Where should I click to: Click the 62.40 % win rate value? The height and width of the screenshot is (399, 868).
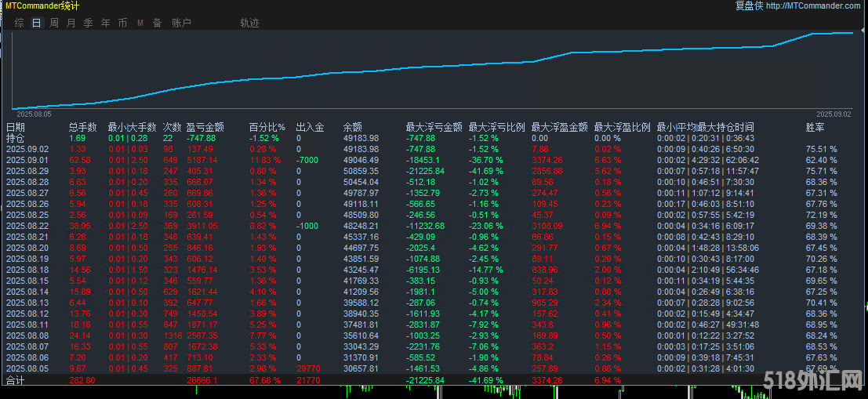pos(822,161)
